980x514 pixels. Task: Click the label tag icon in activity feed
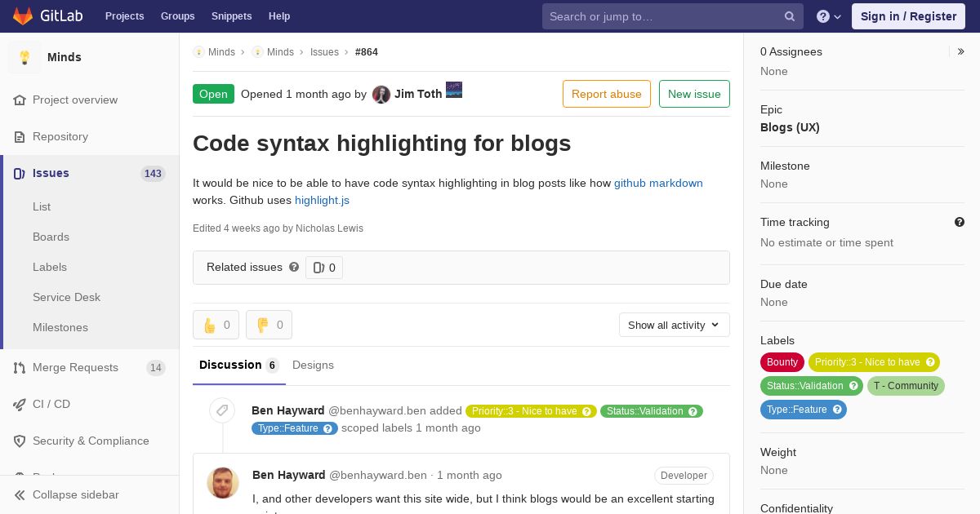click(222, 410)
